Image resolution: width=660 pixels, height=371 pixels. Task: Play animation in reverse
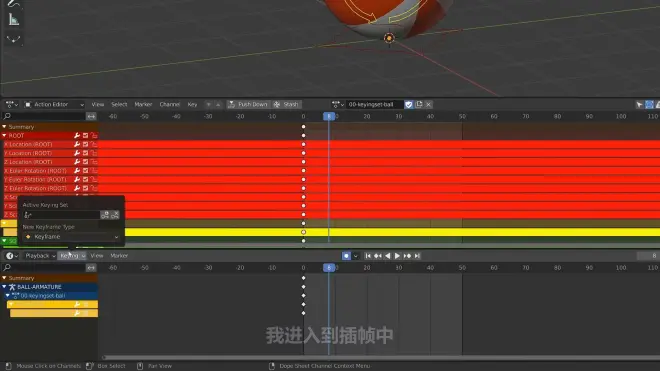pos(388,256)
